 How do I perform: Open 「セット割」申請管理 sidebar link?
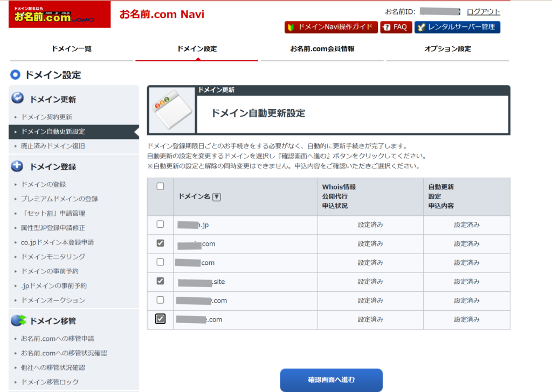tap(53, 213)
